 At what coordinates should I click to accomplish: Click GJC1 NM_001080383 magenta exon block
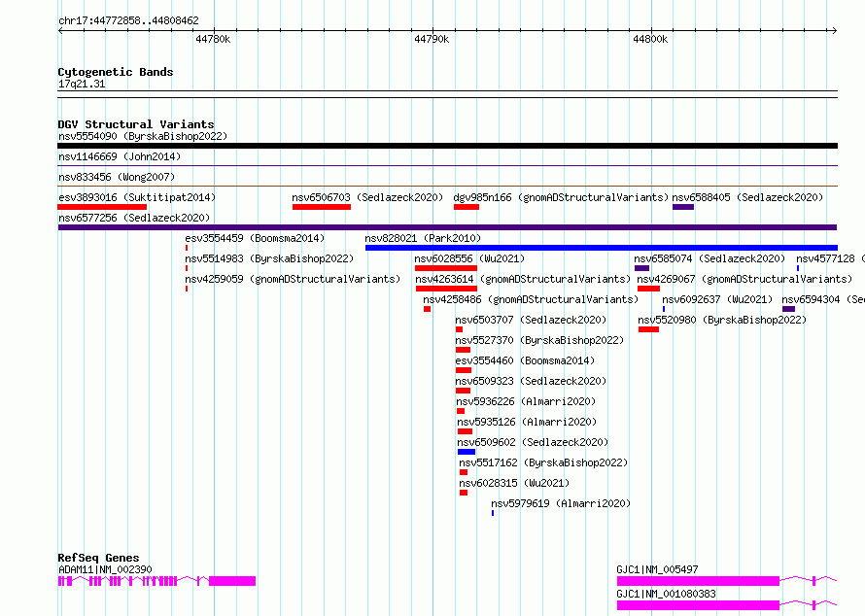pos(698,605)
